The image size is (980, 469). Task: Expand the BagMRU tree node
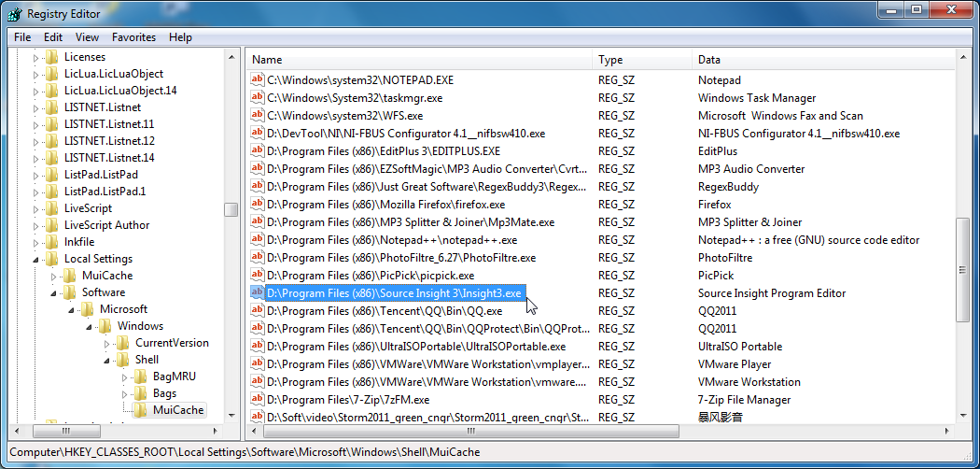pos(124,377)
